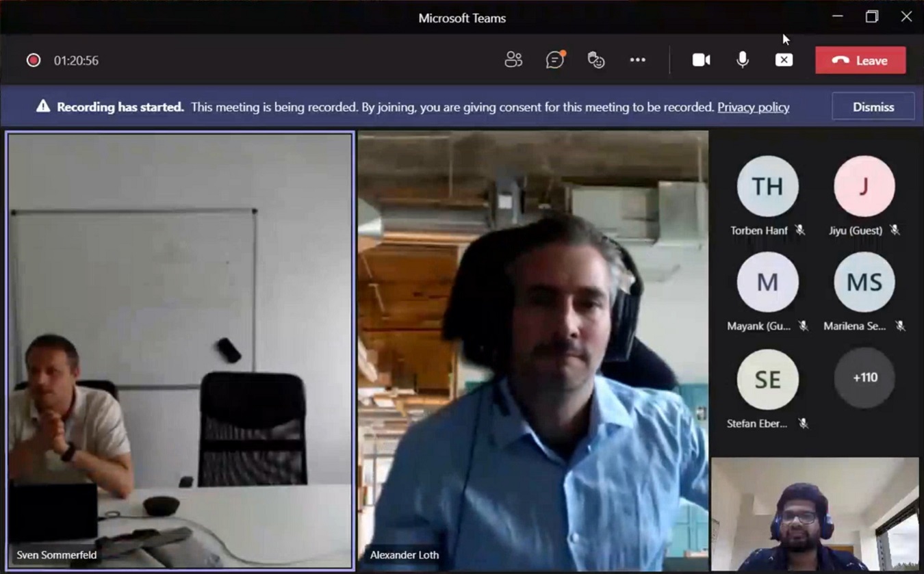Open the participants panel icon
This screenshot has width=924, height=574.
513,60
